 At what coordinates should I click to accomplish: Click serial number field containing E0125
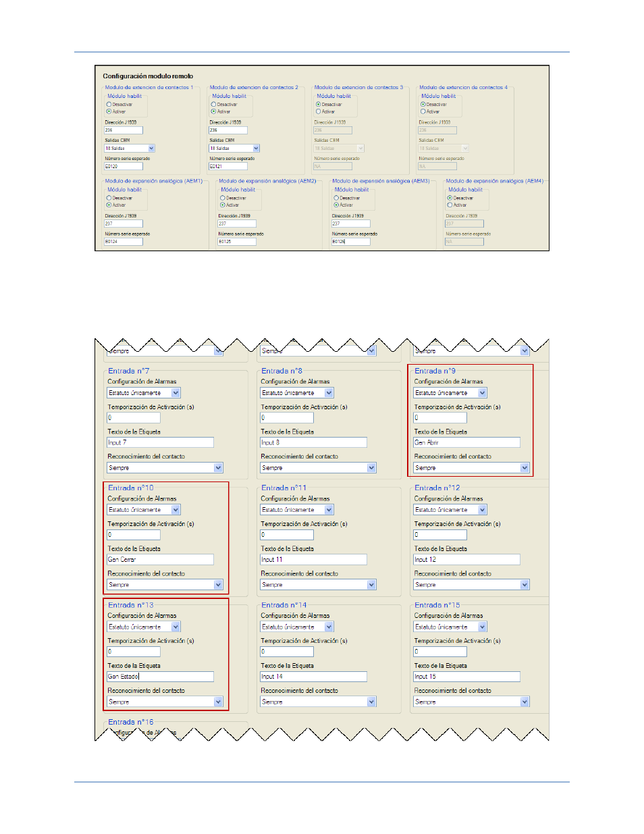[x=236, y=241]
